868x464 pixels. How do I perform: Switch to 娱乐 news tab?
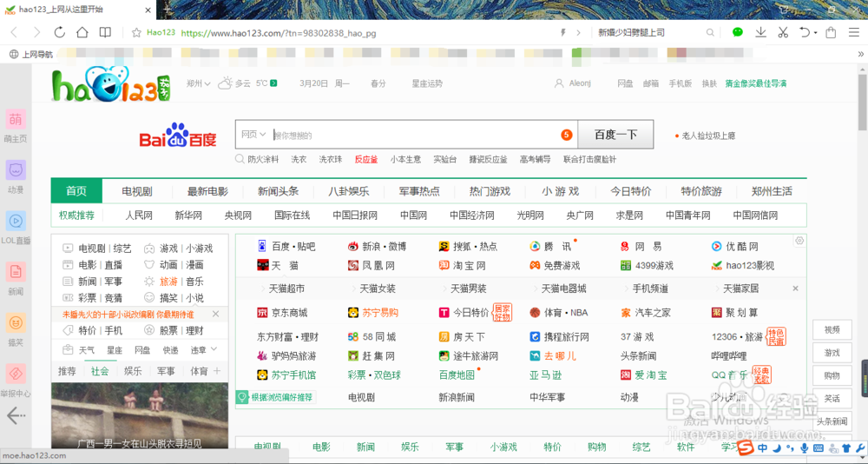133,371
